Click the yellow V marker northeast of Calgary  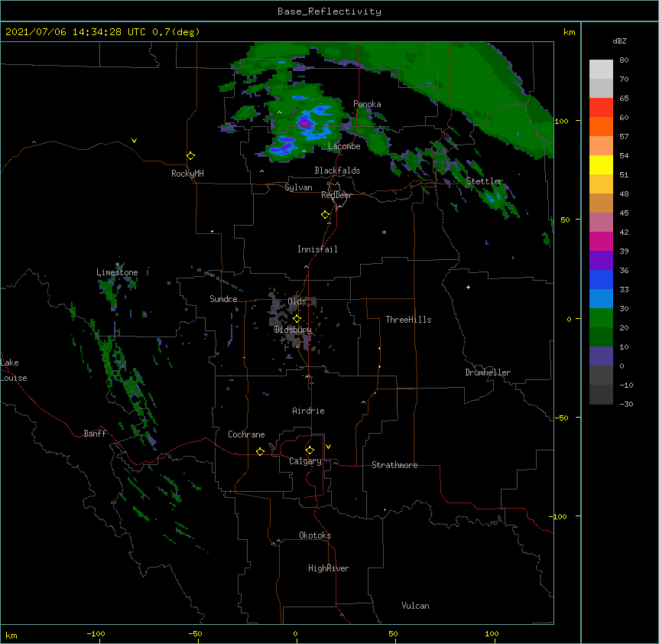tap(328, 447)
